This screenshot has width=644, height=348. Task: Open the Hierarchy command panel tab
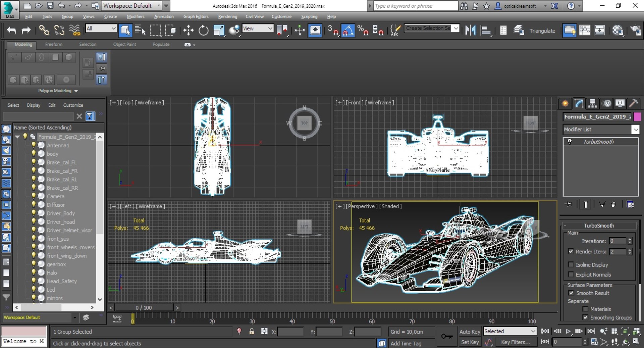[593, 103]
